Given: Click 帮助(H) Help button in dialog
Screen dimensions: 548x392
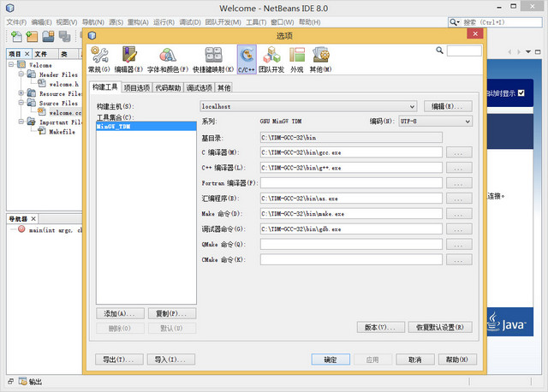Looking at the screenshot, I should click(x=457, y=359).
